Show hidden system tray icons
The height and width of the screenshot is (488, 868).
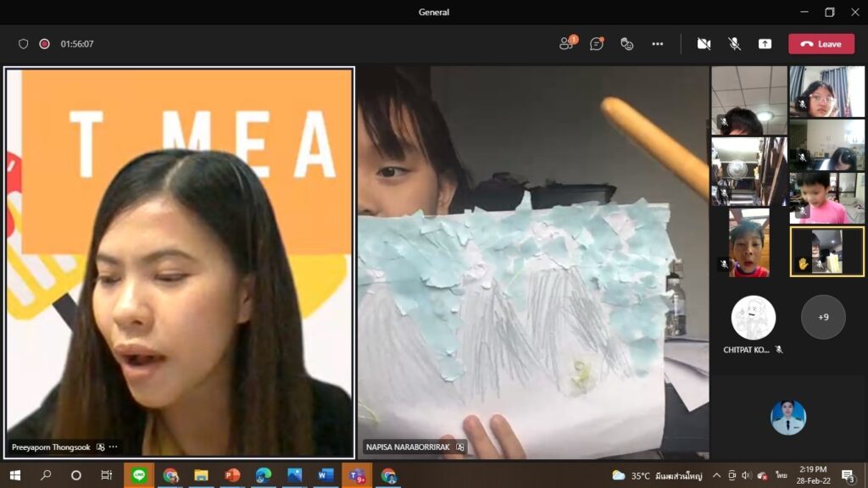tap(716, 475)
